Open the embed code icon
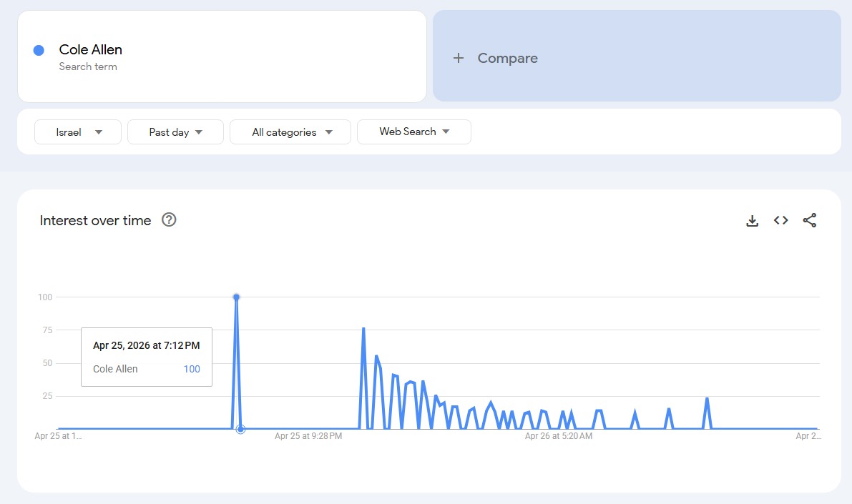 click(x=780, y=220)
